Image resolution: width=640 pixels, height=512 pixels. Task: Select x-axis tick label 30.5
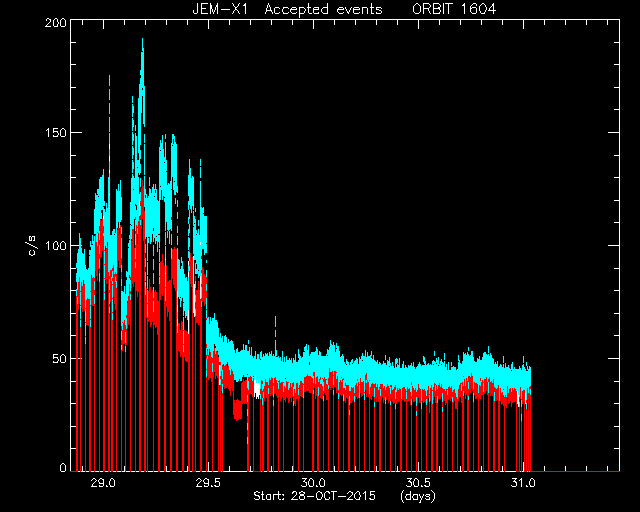coord(418,483)
